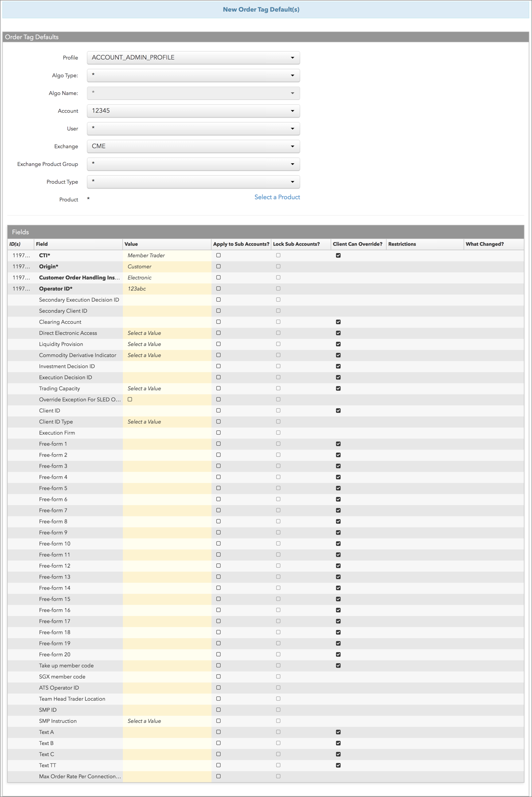The image size is (532, 797).
Task: Select a value for Trading Capacity
Action: point(167,389)
